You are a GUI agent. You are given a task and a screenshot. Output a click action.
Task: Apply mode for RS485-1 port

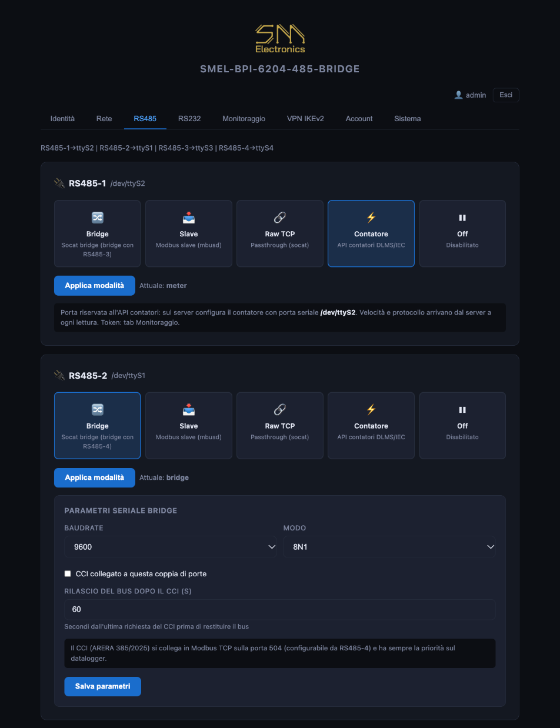[95, 285]
